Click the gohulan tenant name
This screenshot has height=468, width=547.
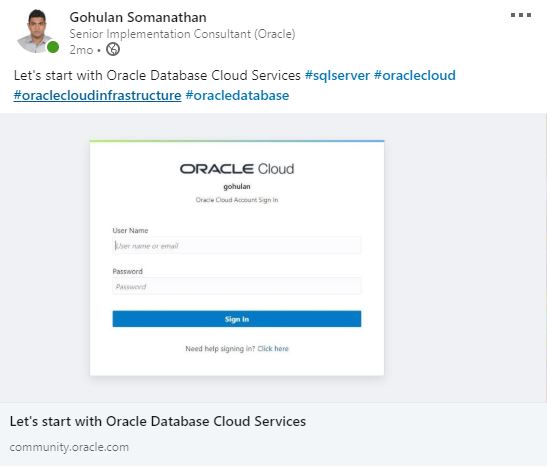pyautogui.click(x=237, y=187)
